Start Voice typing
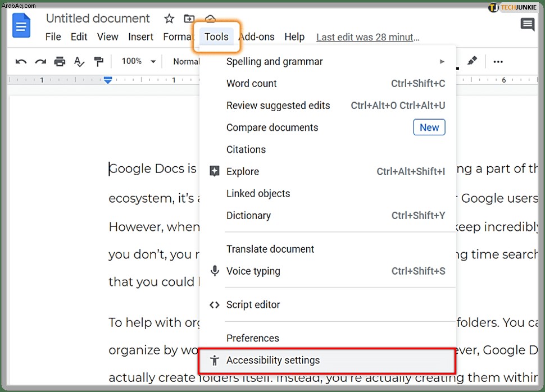Screen dimensions: 545x392 [x=328, y=271]
